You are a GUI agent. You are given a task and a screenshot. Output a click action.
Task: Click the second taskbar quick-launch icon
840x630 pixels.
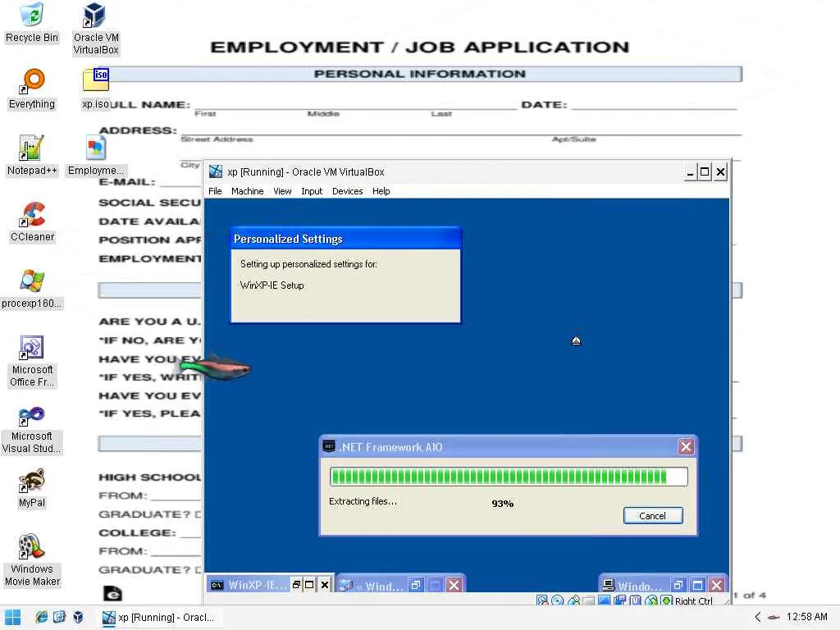[59, 617]
